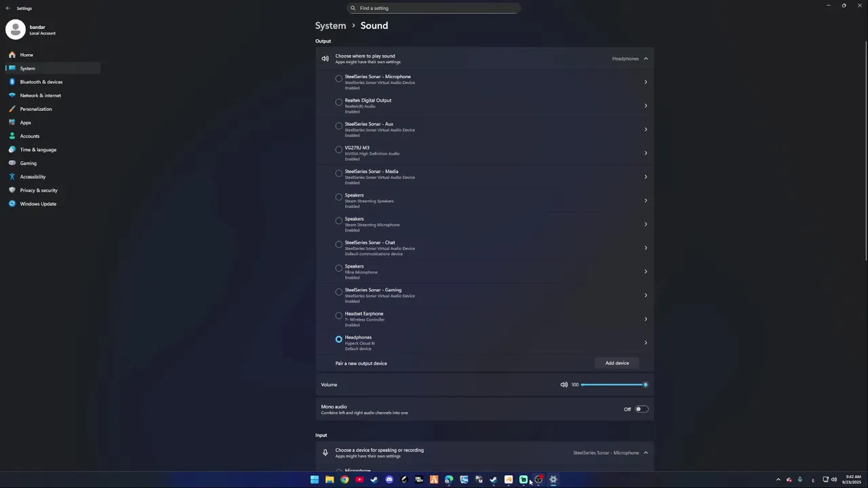This screenshot has width=868, height=488.
Task: Collapse the Choose where to play sound list
Action: 646,59
